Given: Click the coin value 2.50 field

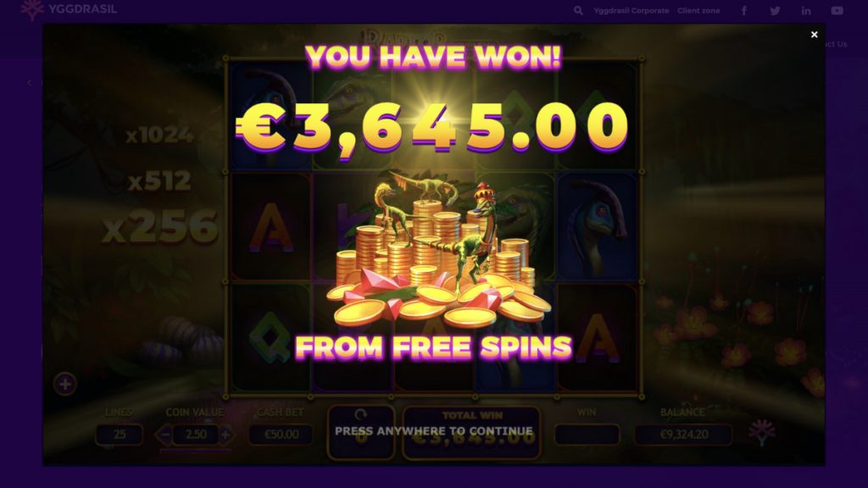Looking at the screenshot, I should pyautogui.click(x=196, y=435).
